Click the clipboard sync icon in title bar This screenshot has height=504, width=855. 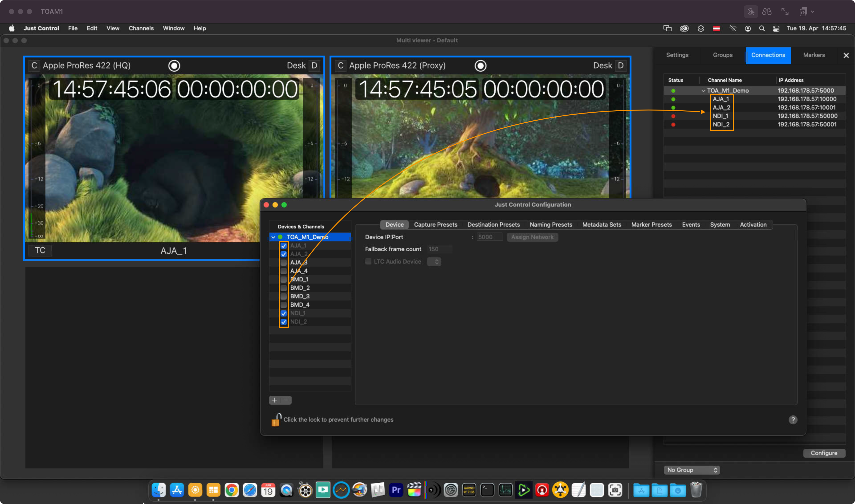(803, 12)
